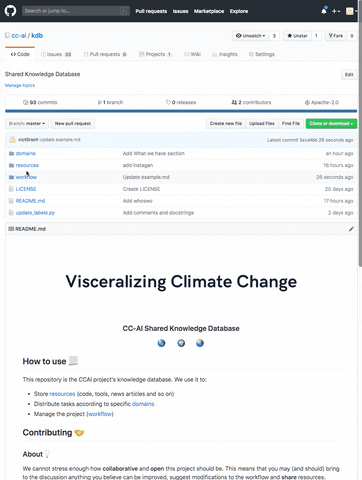Open the update_labels.py file
362x480 pixels.
[x=35, y=213]
